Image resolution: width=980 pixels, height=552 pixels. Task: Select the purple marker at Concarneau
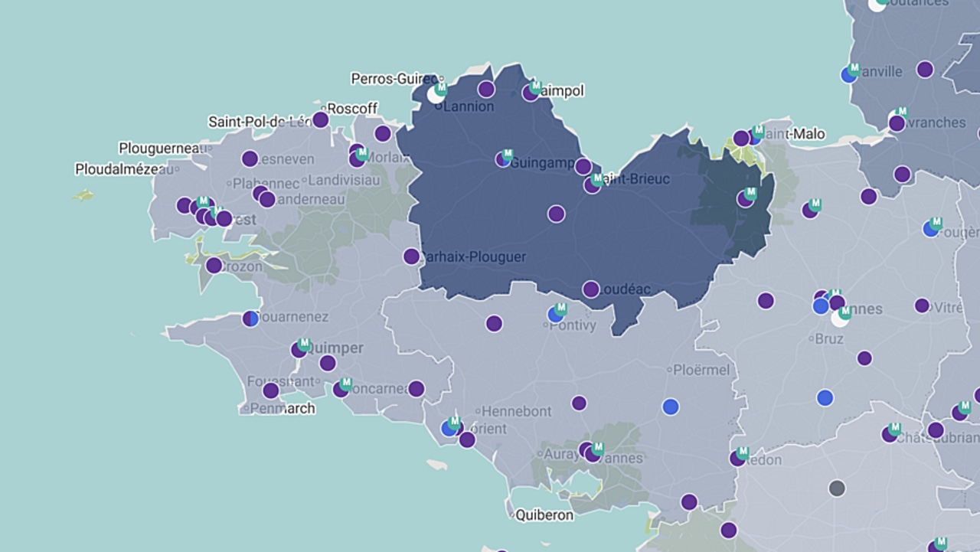pos(341,390)
